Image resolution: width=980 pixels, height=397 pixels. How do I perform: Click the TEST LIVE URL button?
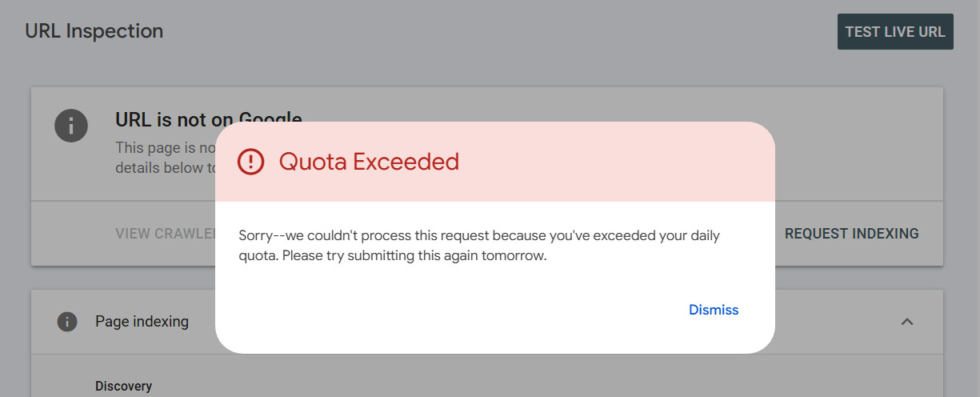895,32
